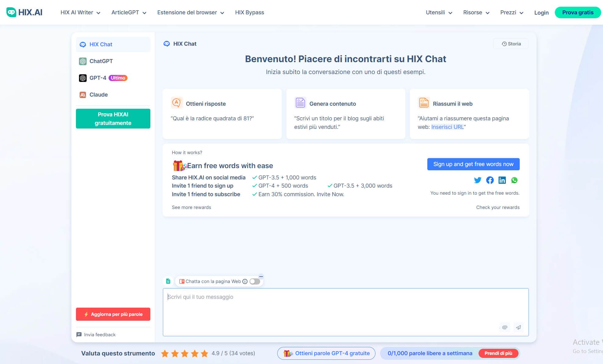Click Sign up and get free words now
Screen dimensions: 603x364
(473, 164)
